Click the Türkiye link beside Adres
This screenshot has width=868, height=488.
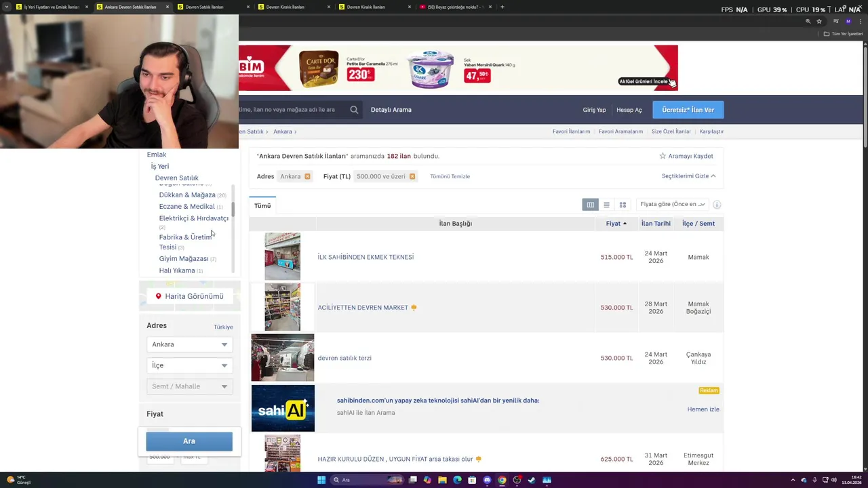223,327
